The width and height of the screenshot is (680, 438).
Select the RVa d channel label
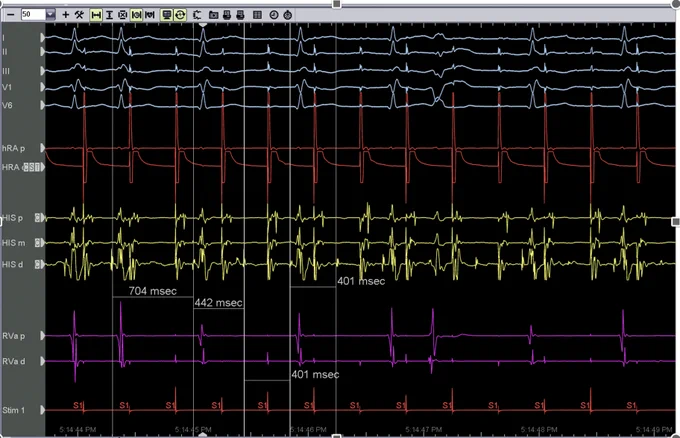point(13,361)
